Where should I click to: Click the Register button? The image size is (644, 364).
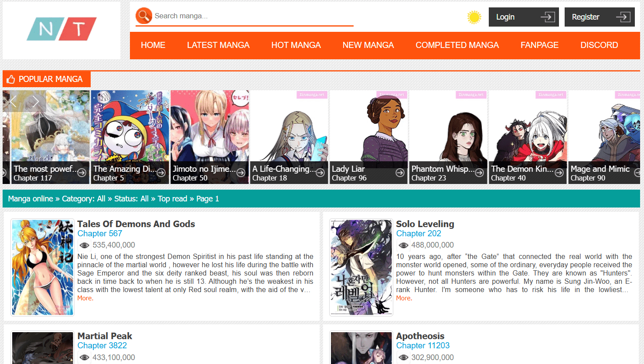(x=600, y=17)
